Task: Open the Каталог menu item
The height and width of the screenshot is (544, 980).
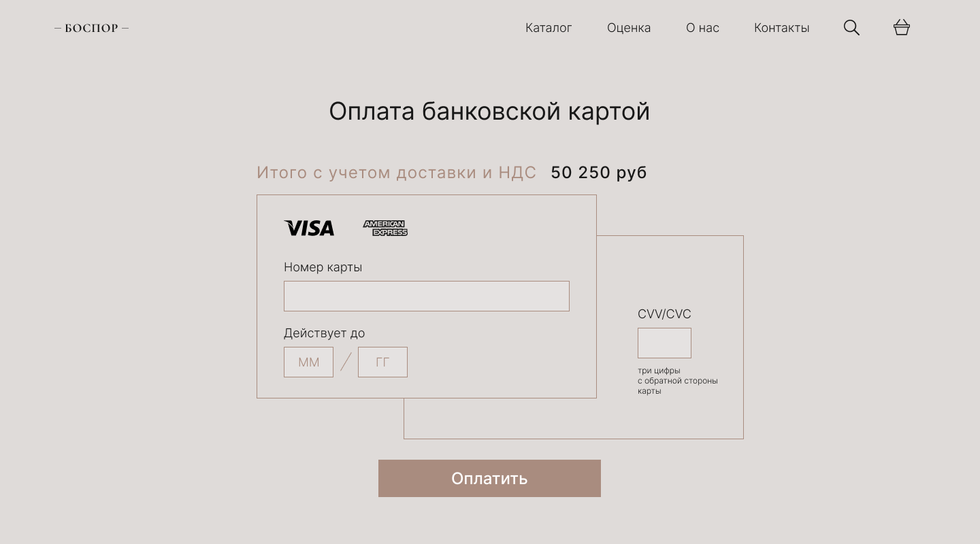Action: [549, 28]
